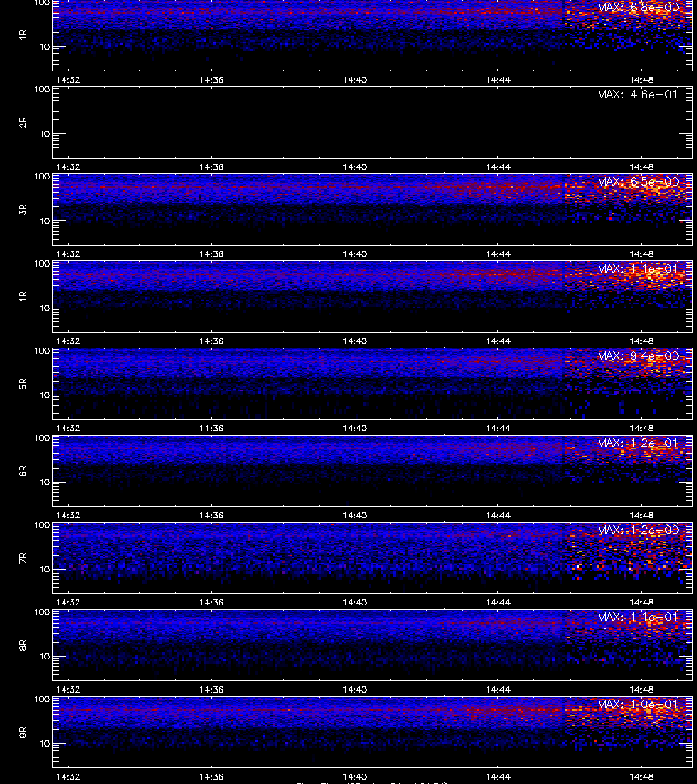
Task: Click the 14:32 tick label under panel 7R
Action: click(68, 602)
